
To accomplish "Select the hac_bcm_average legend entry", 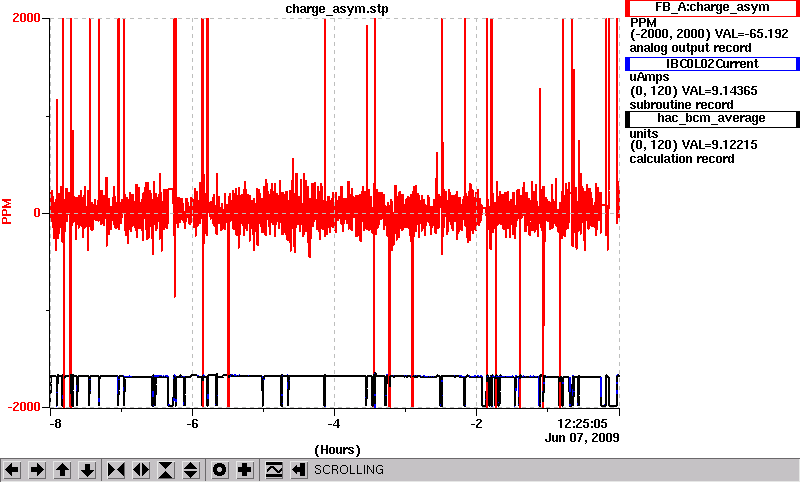I will [712, 118].
